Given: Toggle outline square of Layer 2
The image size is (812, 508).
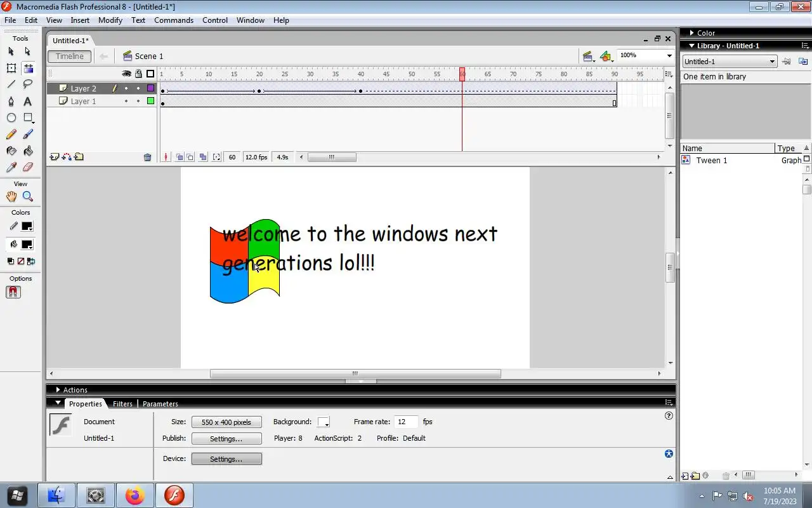Looking at the screenshot, I should (150, 88).
